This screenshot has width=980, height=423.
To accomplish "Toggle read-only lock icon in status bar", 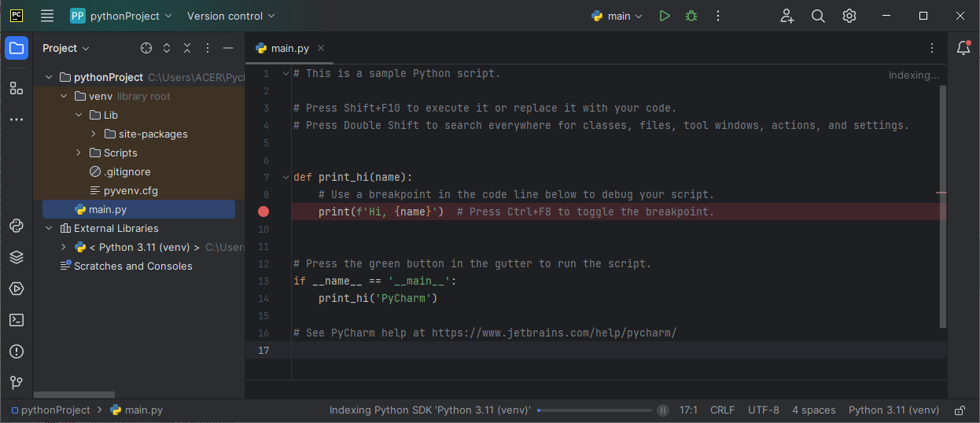I will (960, 410).
